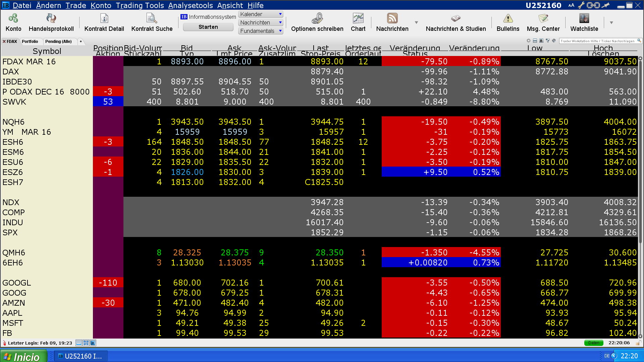
Task: Open the Konto account window icon
Action: (13, 18)
